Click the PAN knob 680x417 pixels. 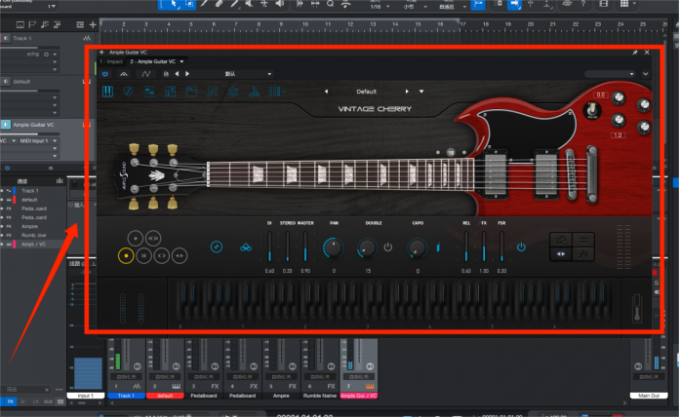(333, 247)
